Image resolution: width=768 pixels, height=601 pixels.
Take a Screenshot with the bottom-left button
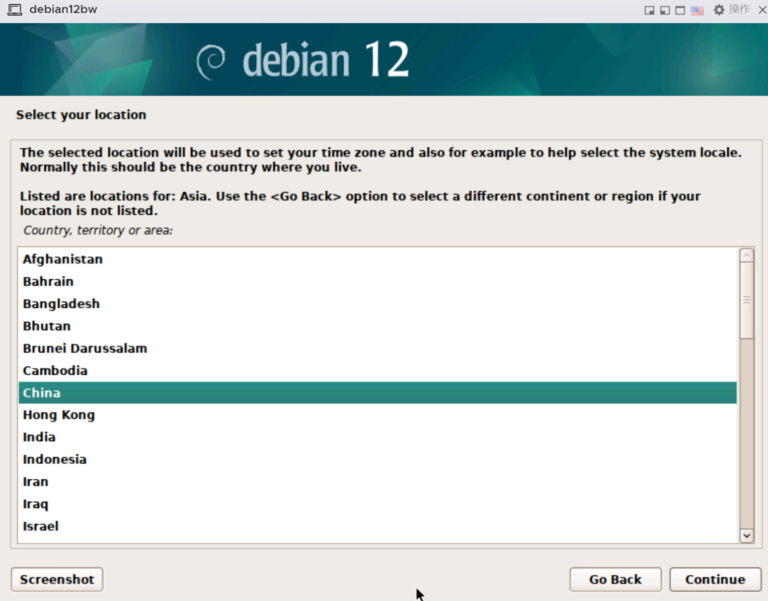(x=57, y=579)
